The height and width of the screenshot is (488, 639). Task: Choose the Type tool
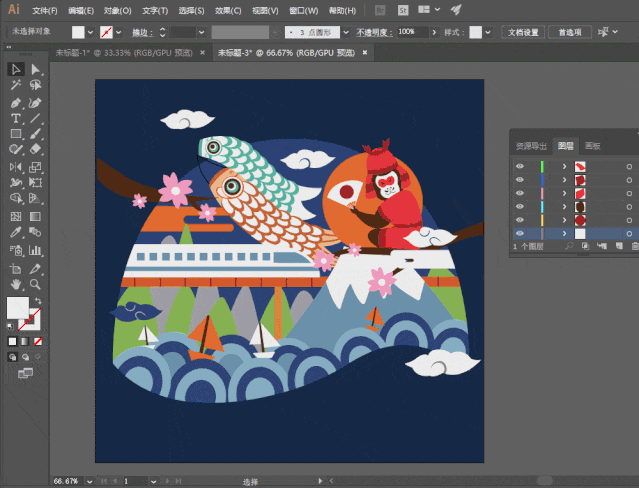pos(16,118)
